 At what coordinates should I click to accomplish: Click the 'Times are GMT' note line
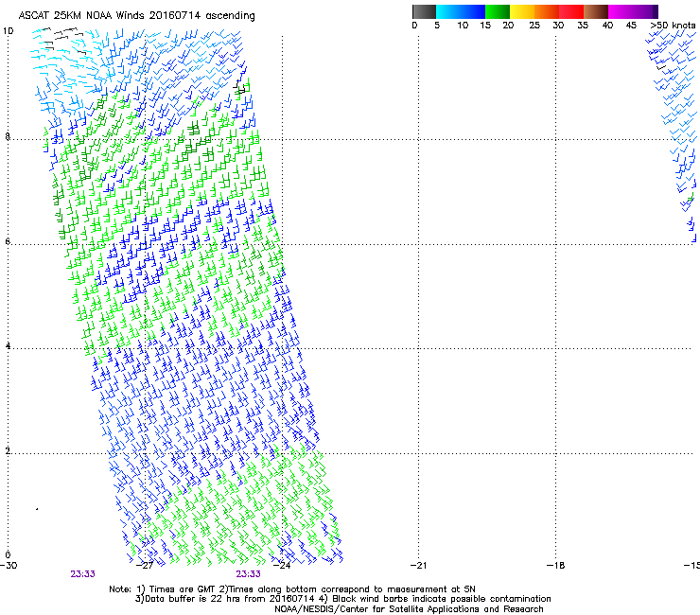pyautogui.click(x=292, y=589)
